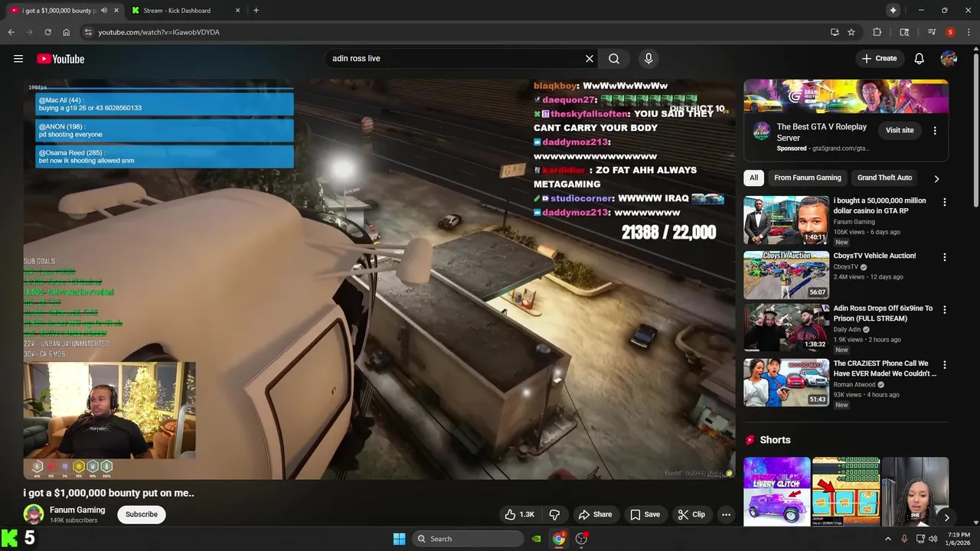Open the Roman Atwood phone call thumbnail
Image resolution: width=980 pixels, height=551 pixels.
coord(786,383)
